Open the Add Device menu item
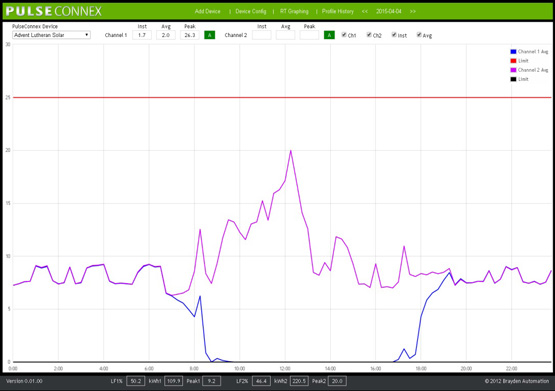 point(207,11)
